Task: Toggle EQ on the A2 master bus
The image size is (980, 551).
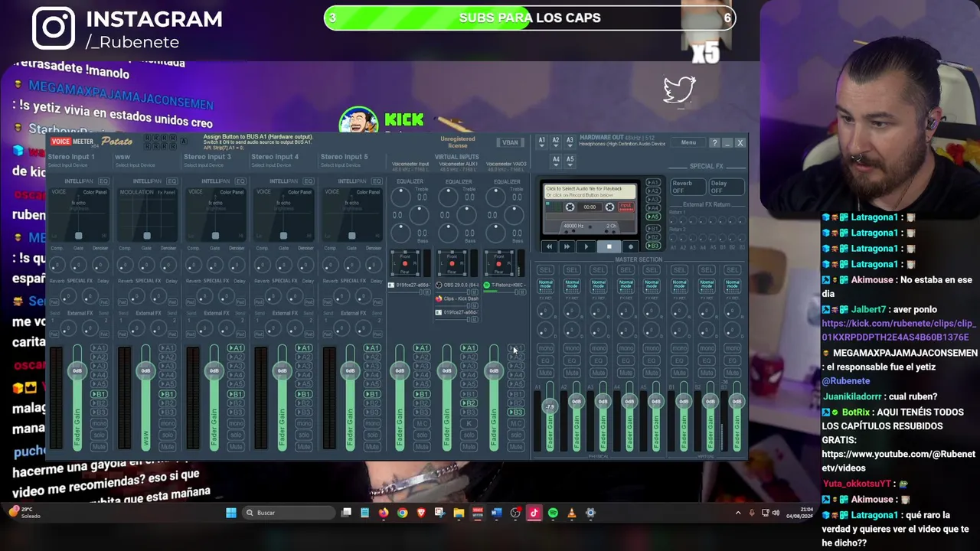Action: (572, 360)
